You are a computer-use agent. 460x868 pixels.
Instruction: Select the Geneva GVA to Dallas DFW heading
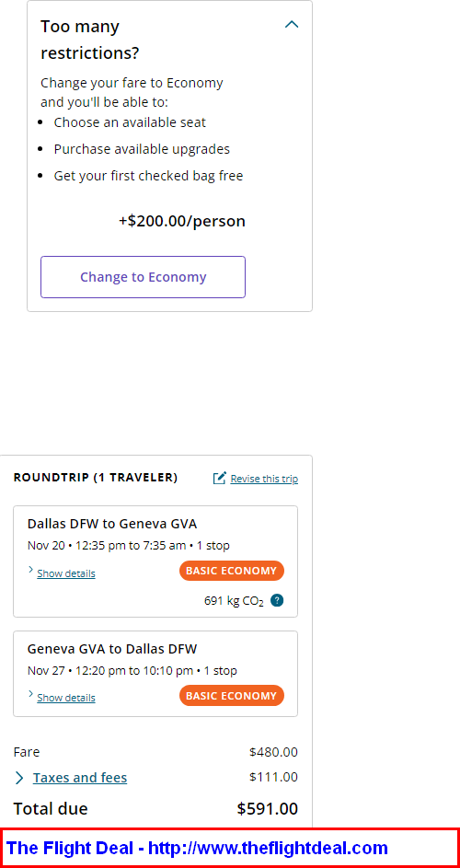click(112, 648)
